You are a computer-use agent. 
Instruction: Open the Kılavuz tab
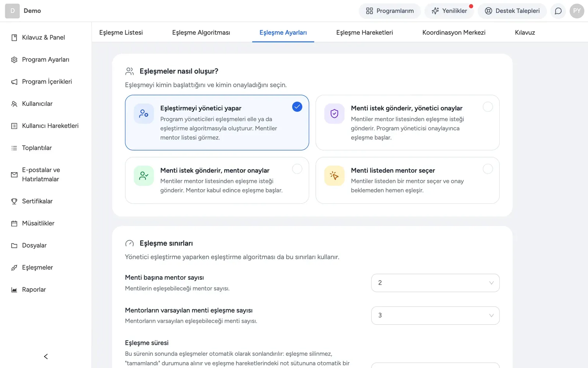tap(525, 32)
